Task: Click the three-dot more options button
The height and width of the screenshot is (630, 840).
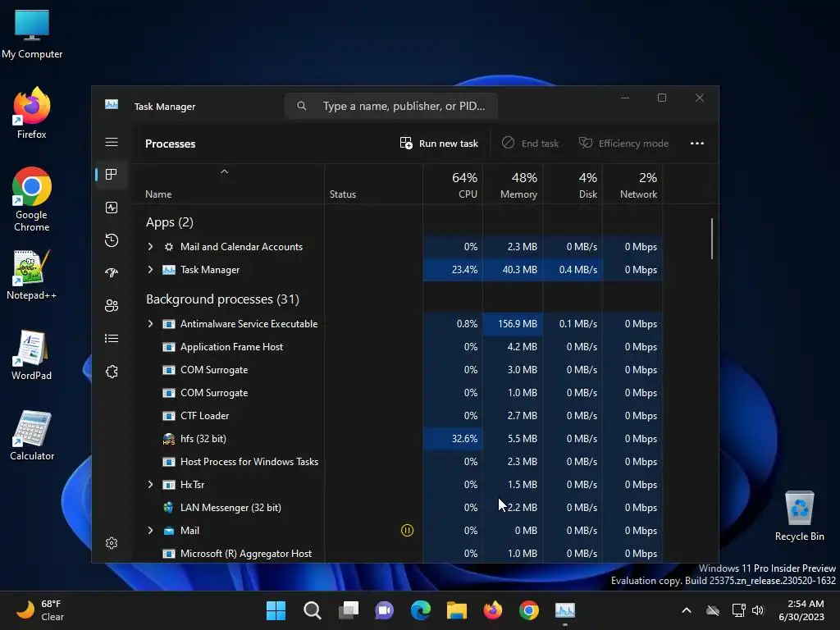Action: [697, 143]
